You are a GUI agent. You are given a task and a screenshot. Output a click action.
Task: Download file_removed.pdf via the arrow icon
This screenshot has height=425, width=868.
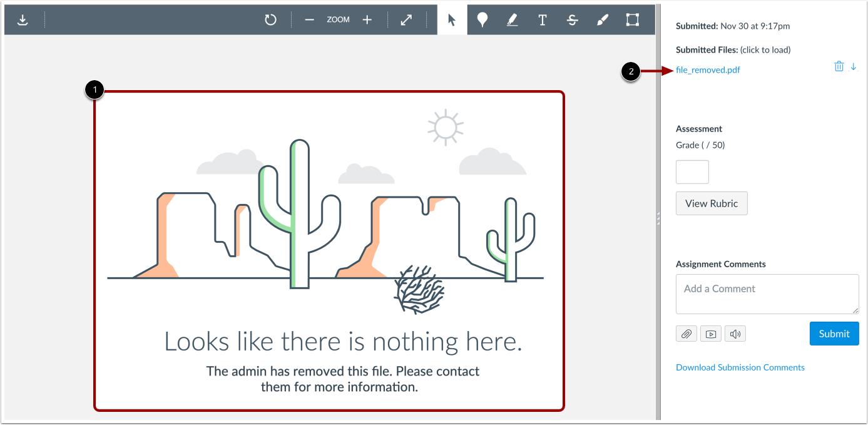(x=854, y=66)
